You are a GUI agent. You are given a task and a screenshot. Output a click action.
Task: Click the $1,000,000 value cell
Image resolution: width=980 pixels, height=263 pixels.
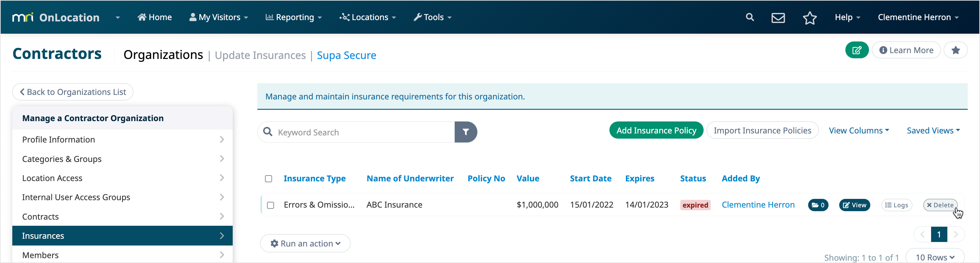click(537, 205)
